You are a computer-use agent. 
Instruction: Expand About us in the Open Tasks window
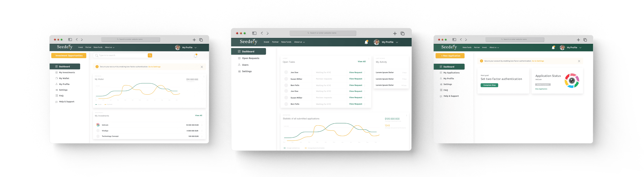click(299, 42)
